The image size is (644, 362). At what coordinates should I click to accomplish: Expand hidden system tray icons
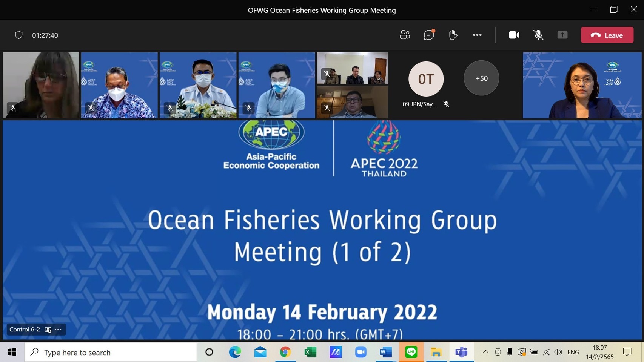(486, 352)
